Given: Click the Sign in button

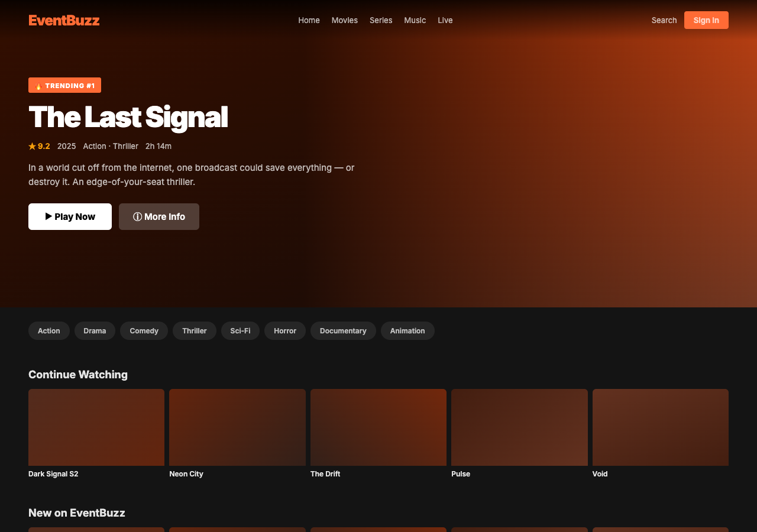Looking at the screenshot, I should 706,20.
